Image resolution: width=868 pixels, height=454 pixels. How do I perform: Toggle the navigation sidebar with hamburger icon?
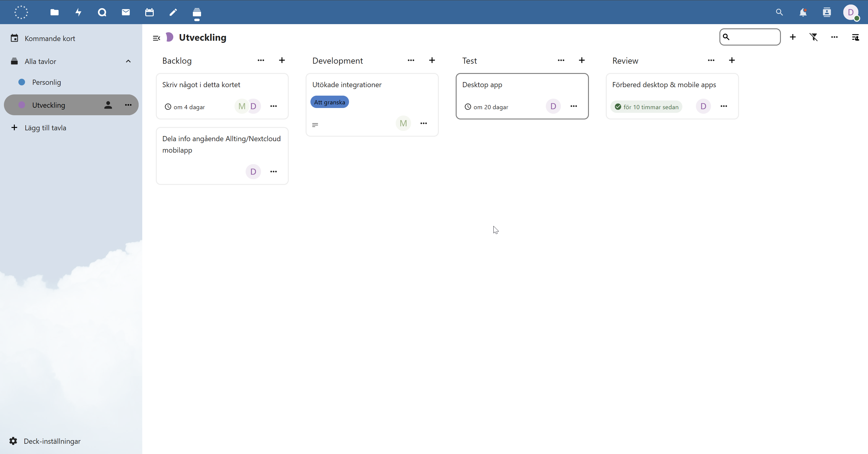click(156, 38)
